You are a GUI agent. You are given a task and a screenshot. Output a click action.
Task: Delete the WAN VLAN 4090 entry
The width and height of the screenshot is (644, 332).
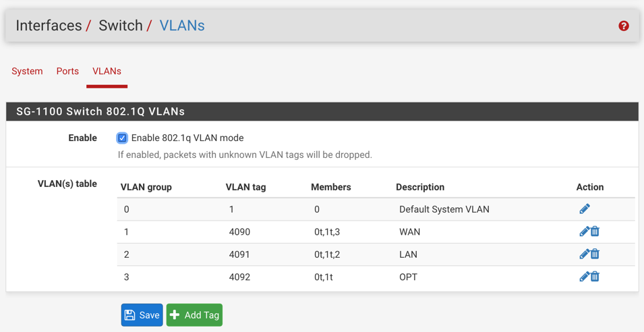595,231
